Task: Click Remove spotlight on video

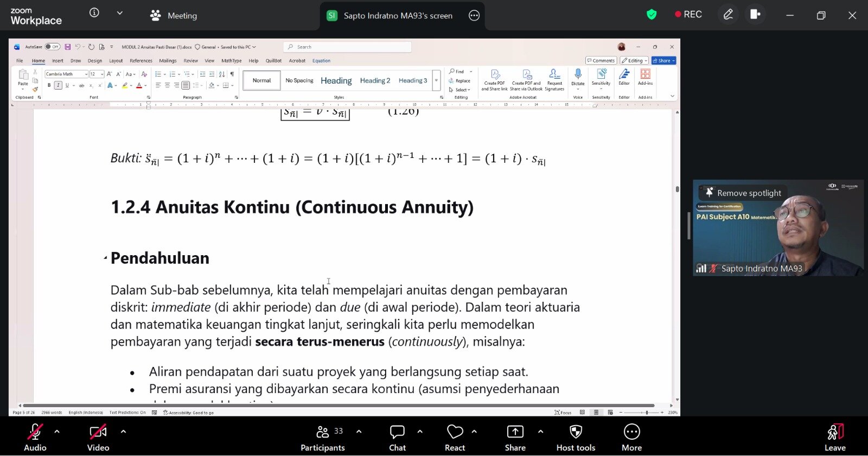Action: point(743,193)
